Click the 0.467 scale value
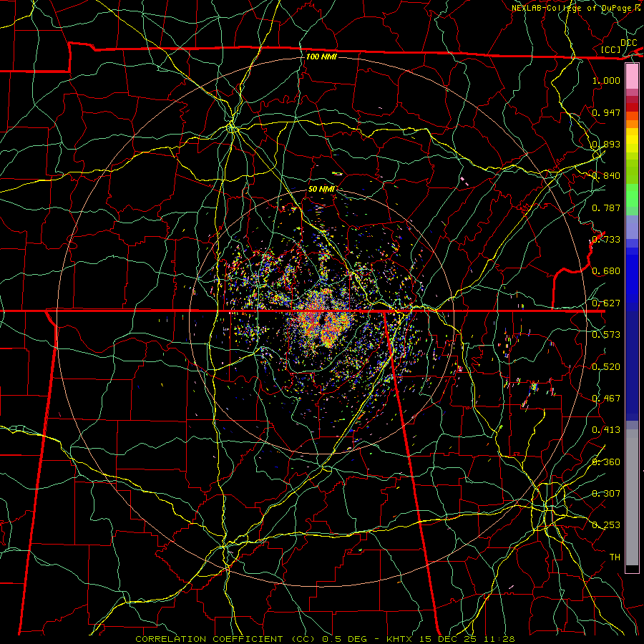This screenshot has height=644, width=644. [x=606, y=399]
